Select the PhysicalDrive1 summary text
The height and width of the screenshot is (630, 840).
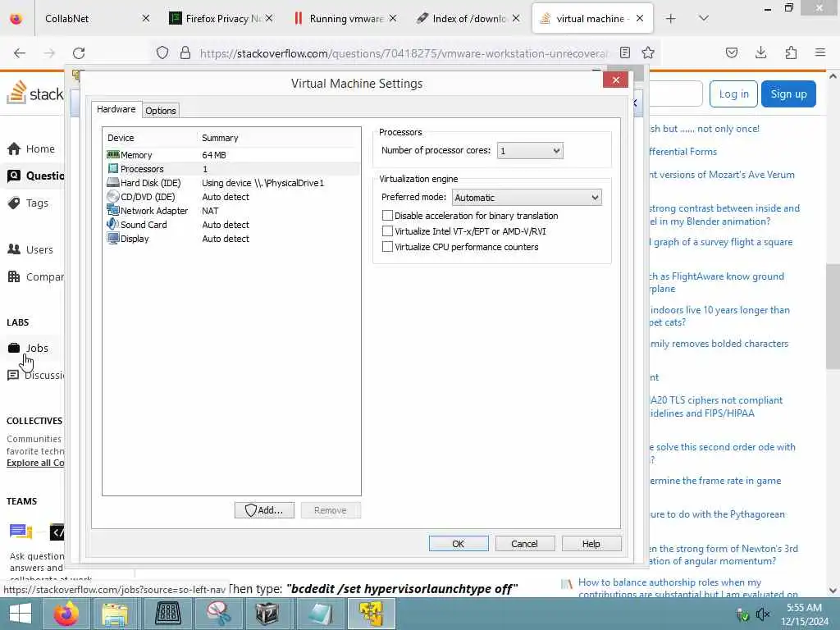tap(263, 183)
